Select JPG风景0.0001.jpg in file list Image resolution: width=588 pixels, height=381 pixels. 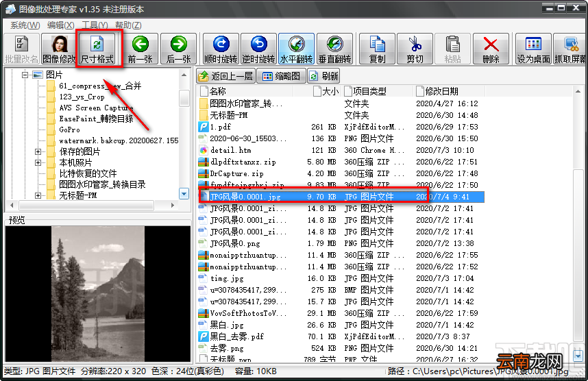pyautogui.click(x=341, y=197)
